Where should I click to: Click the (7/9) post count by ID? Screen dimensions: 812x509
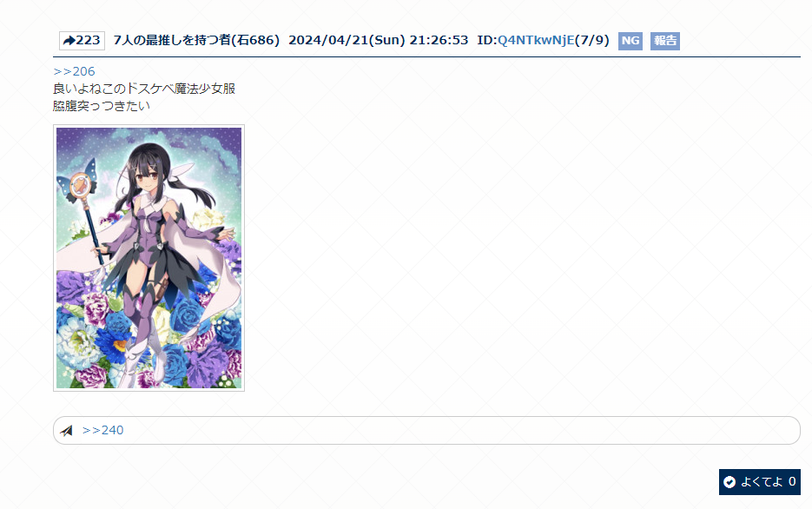point(592,40)
